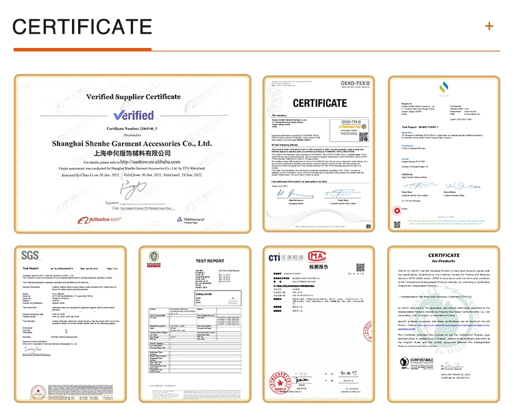Click the sanhow.en.alibaba.com link text

click(x=150, y=162)
